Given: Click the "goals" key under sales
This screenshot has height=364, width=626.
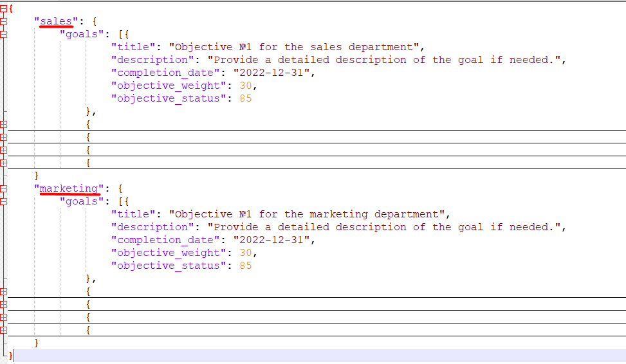Looking at the screenshot, I should coord(82,34).
